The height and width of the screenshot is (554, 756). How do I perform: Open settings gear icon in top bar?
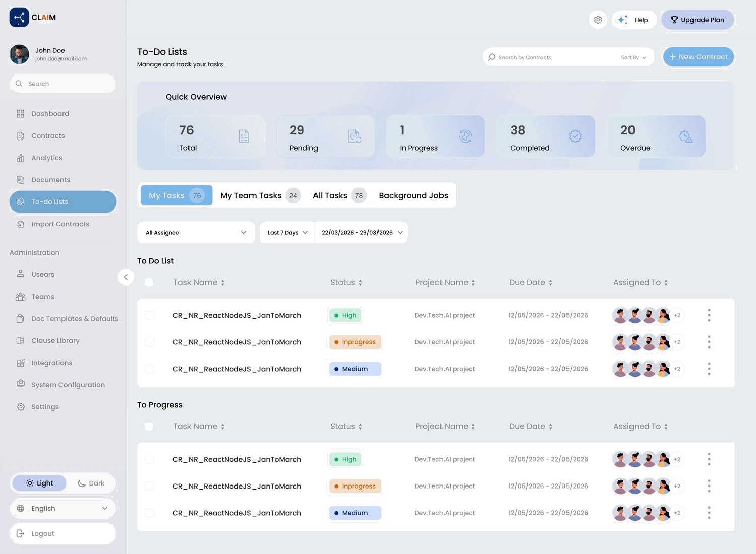598,20
